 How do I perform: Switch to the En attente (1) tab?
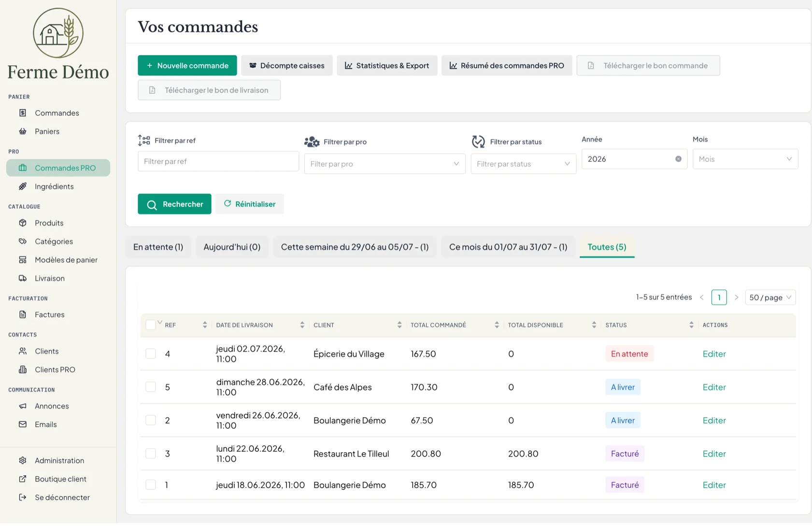pos(158,247)
